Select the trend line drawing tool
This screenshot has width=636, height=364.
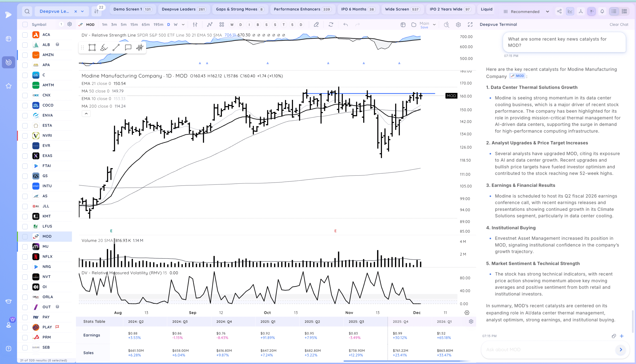pyautogui.click(x=116, y=47)
